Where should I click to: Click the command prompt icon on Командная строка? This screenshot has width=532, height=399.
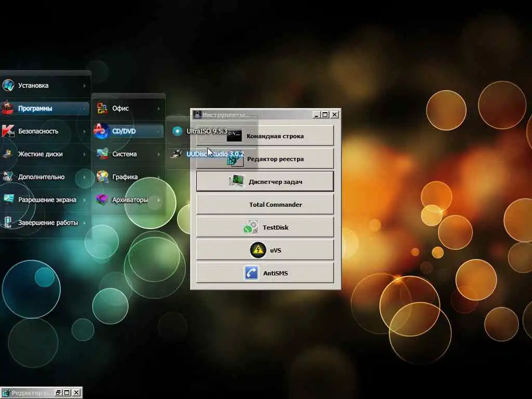pos(234,136)
